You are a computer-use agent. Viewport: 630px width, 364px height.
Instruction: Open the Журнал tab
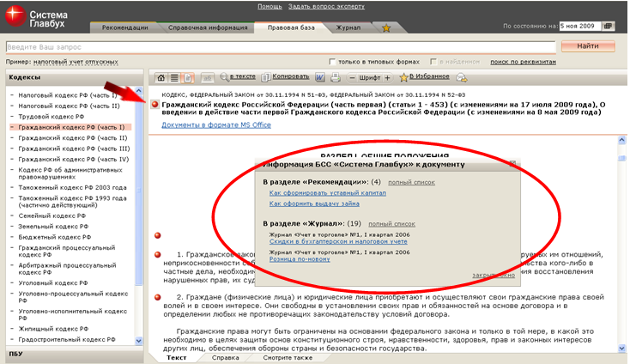click(348, 27)
